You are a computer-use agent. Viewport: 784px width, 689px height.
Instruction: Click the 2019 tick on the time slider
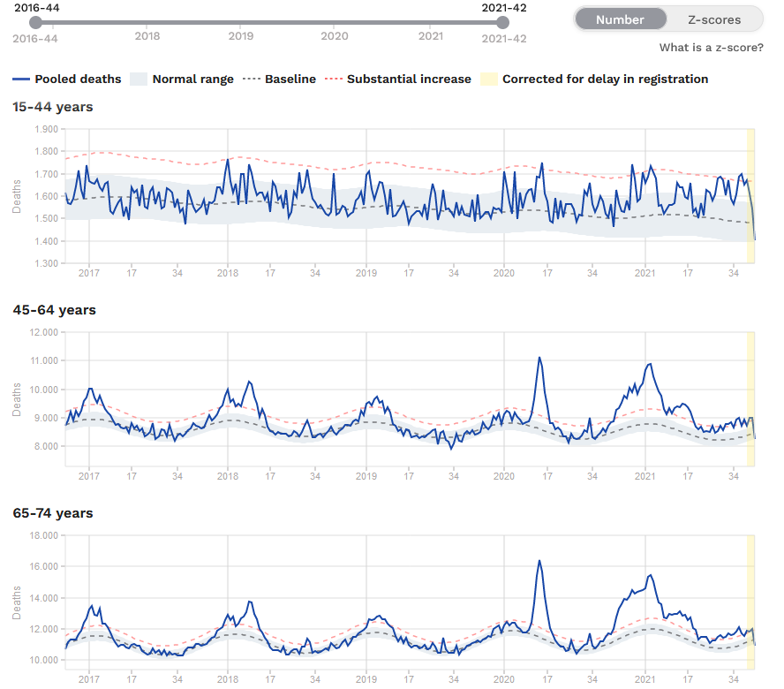[241, 36]
